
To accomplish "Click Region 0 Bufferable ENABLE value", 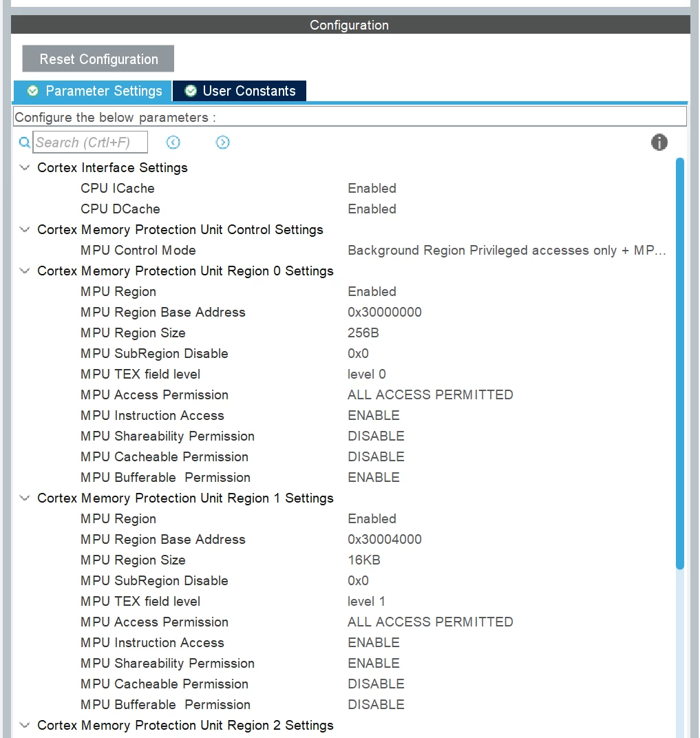I will pyautogui.click(x=374, y=477).
